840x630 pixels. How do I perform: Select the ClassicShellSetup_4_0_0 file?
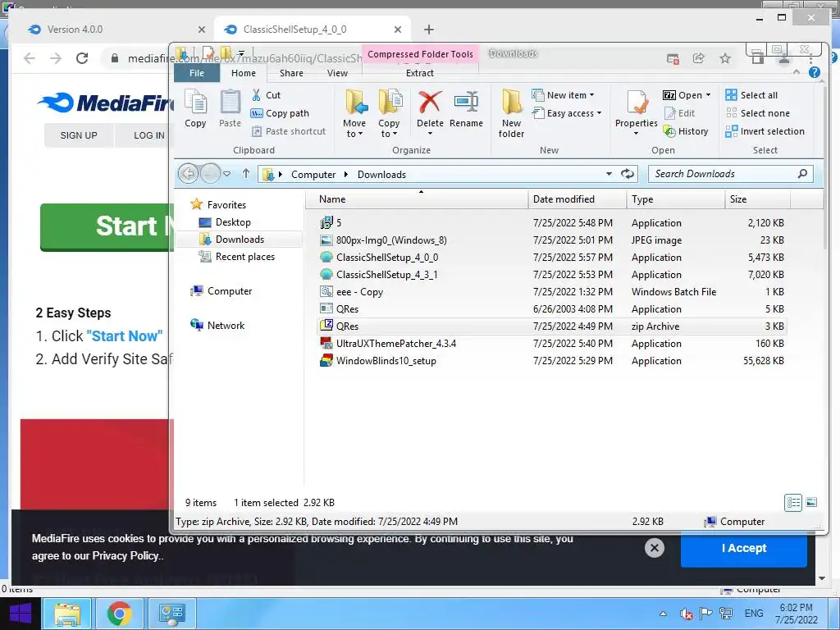pos(552,257)
